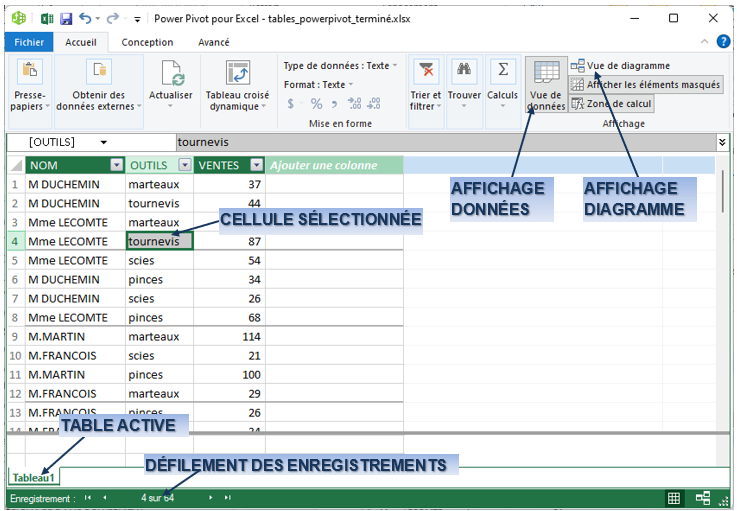Image resolution: width=737 pixels, height=511 pixels.
Task: Open the Actualiser dropdown arrow
Action: pos(171,106)
